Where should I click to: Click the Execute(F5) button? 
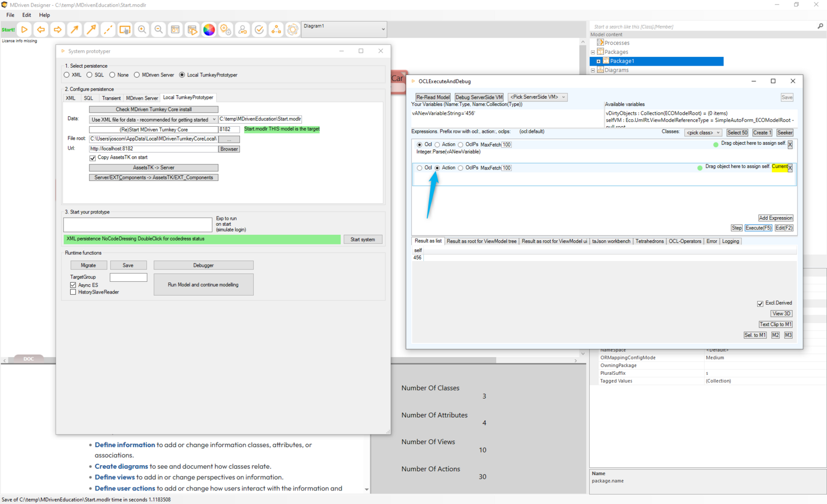coord(758,228)
